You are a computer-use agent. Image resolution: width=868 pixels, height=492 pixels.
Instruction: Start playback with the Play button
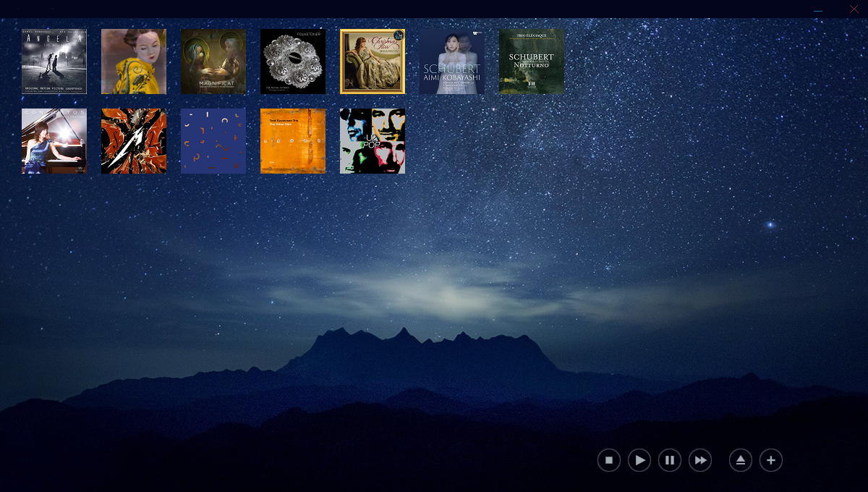tap(639, 460)
